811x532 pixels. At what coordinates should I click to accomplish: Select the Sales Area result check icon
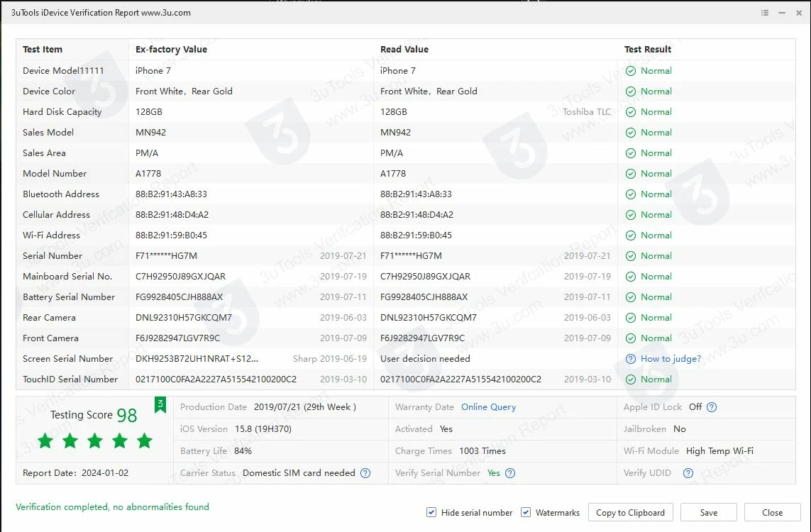point(631,153)
